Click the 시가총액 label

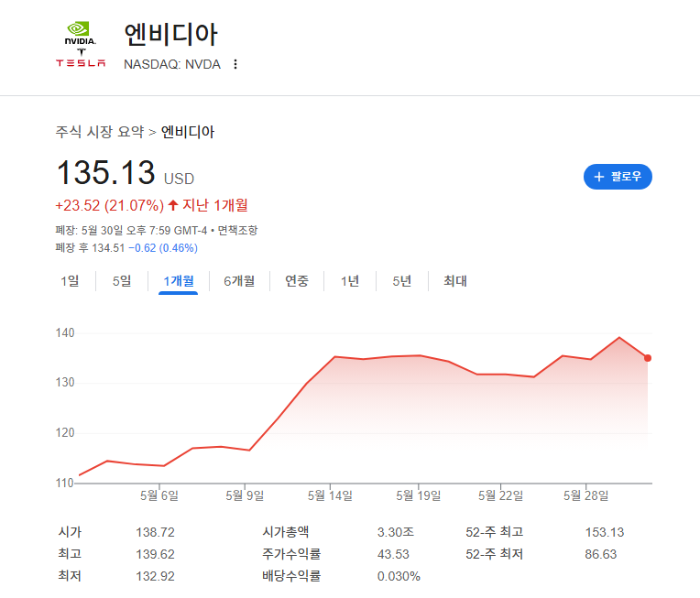(x=286, y=532)
